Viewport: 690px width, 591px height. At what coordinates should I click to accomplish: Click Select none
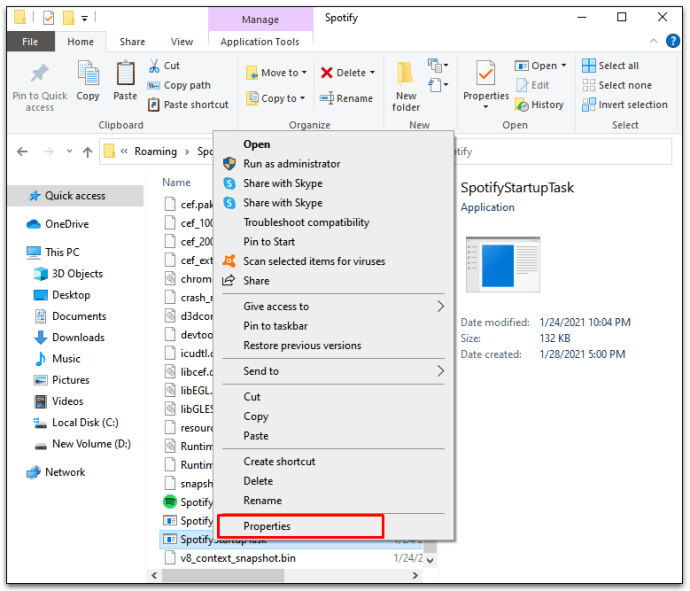pyautogui.click(x=617, y=85)
